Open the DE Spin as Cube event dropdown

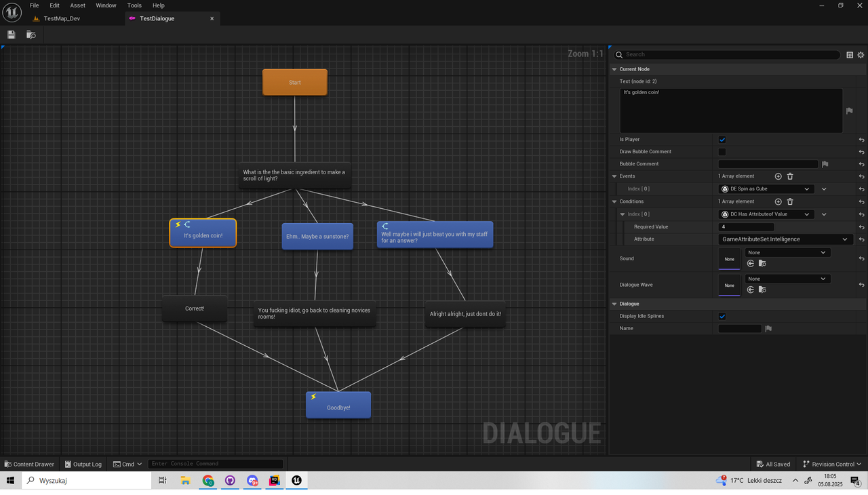point(765,189)
